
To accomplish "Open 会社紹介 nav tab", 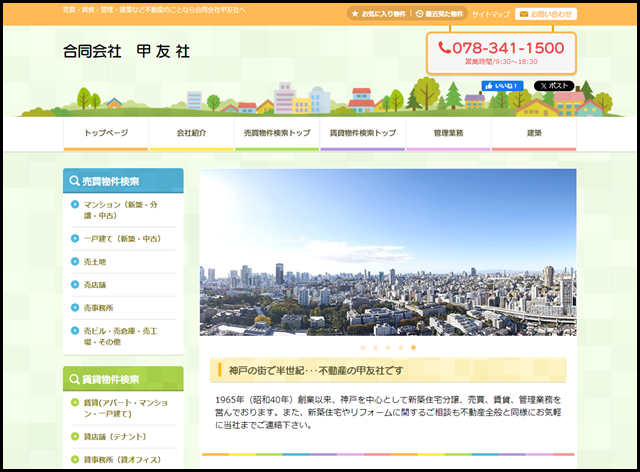I will pos(191,134).
